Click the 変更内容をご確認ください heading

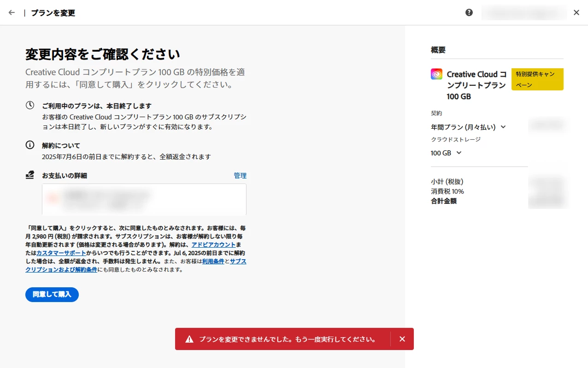point(102,54)
